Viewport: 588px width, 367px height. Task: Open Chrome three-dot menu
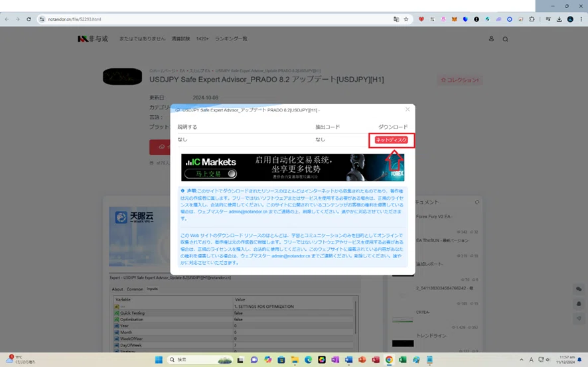click(x=581, y=19)
